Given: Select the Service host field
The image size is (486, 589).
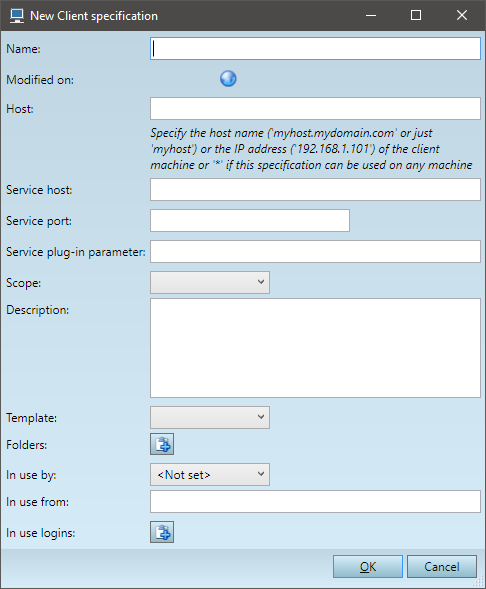Looking at the screenshot, I should click(x=315, y=190).
